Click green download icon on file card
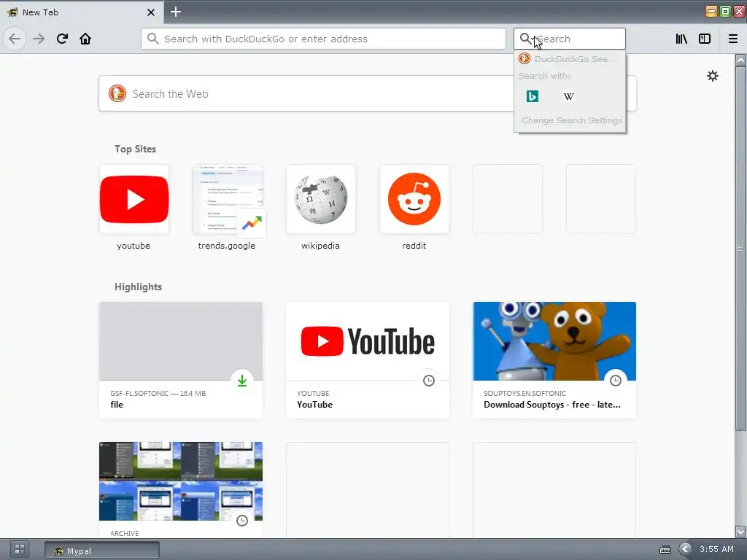747x560 pixels. click(242, 381)
